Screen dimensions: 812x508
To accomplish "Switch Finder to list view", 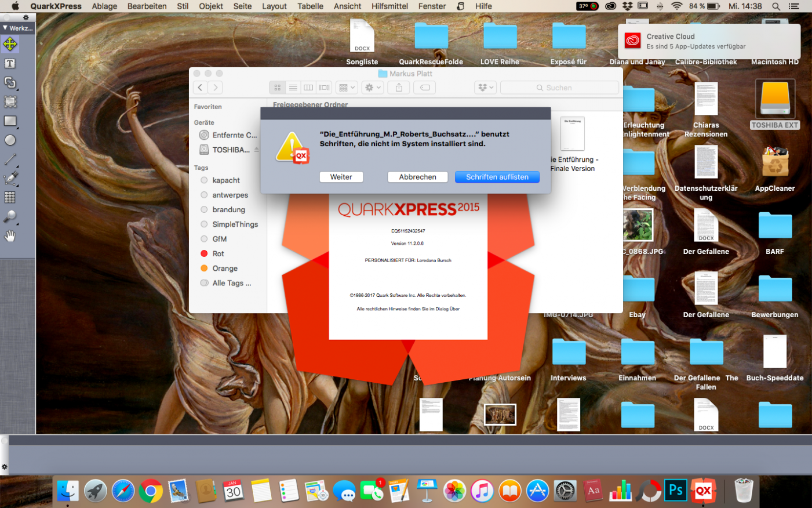I will (293, 88).
